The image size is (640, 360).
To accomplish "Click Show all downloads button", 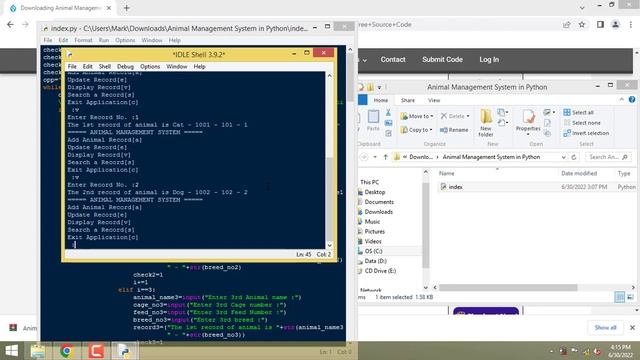I will [x=605, y=328].
